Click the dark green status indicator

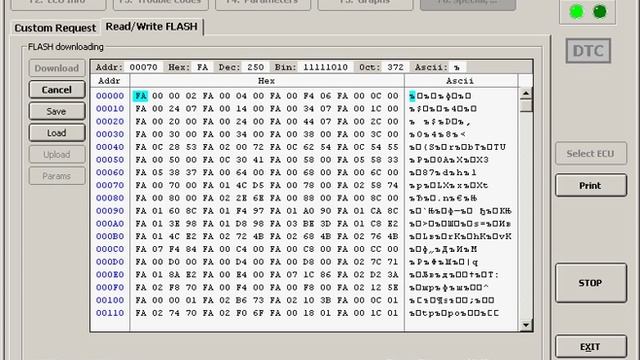point(600,12)
